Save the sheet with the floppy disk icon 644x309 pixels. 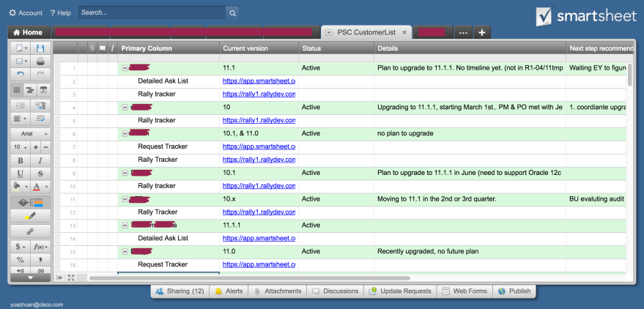(x=40, y=48)
